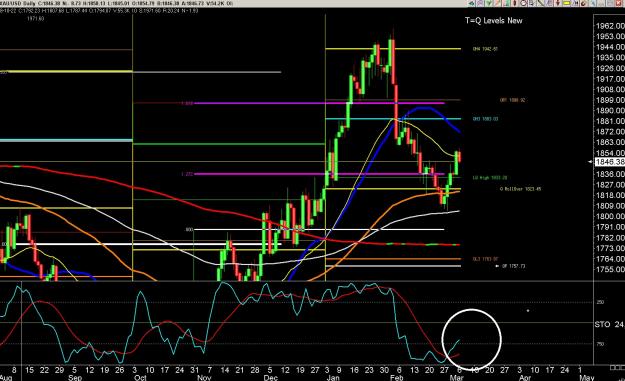Click the STO 24 indicator label

tap(609, 324)
